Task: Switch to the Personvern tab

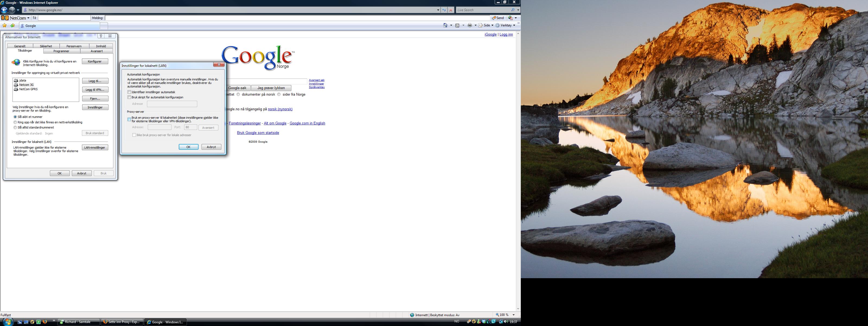Action: pos(74,46)
